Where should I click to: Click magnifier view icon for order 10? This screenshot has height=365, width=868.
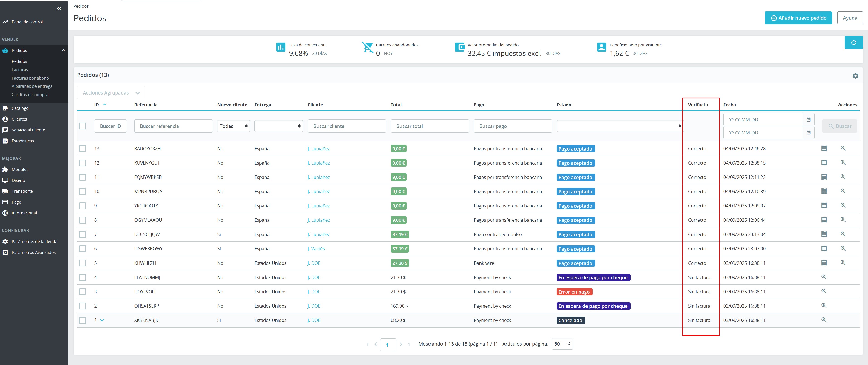click(x=843, y=191)
